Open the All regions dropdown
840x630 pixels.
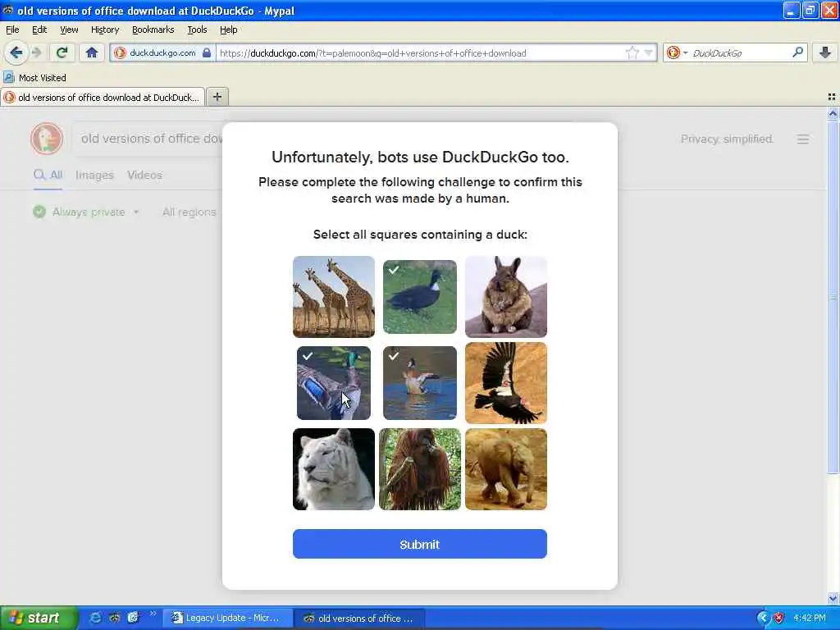(x=189, y=212)
